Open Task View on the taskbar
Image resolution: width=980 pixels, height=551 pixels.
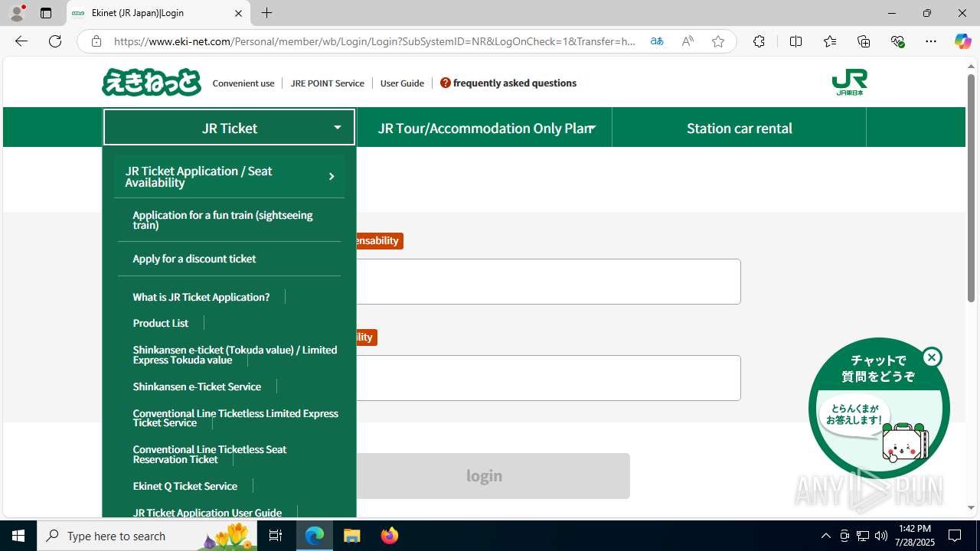(276, 536)
